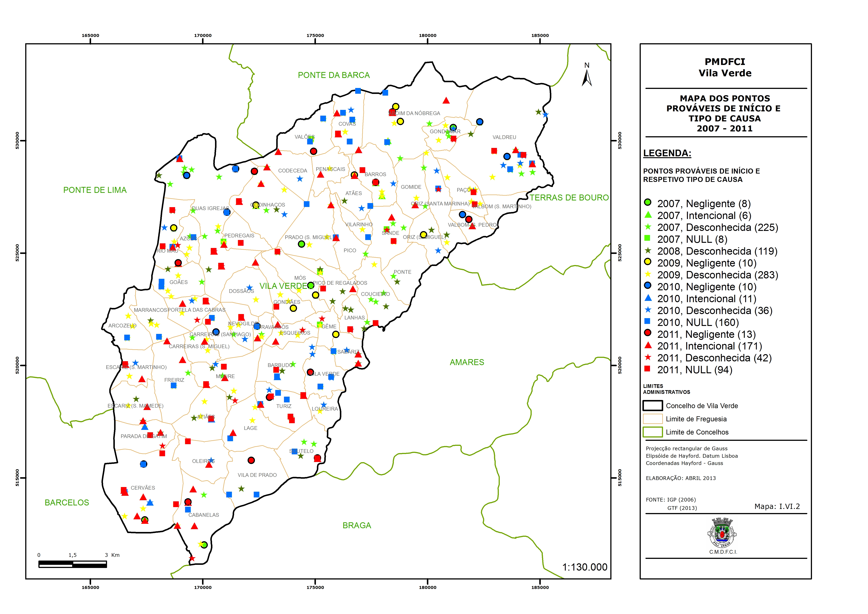Click the red star for 2011 Desconhecida
Screen dimensions: 868x614
click(648, 357)
